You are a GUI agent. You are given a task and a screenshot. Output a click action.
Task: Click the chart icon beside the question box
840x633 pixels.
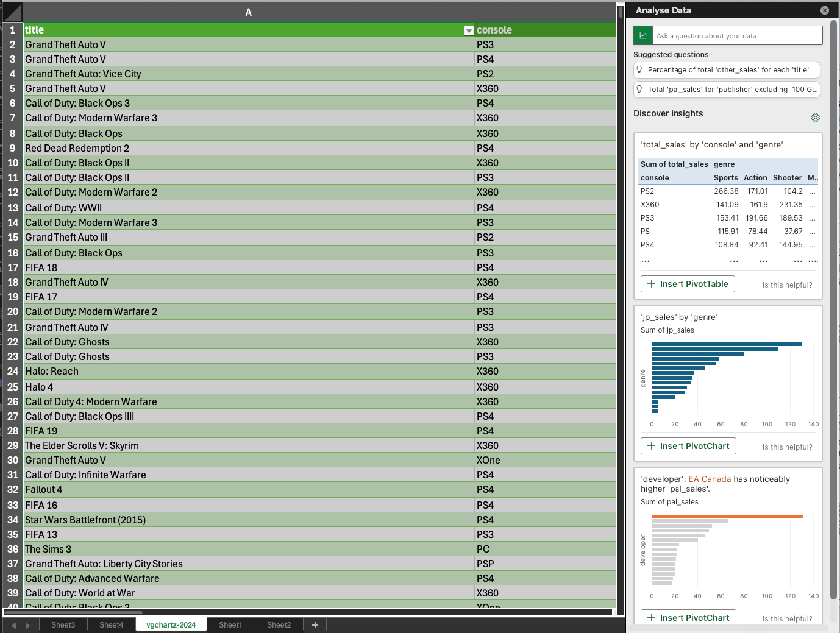643,36
